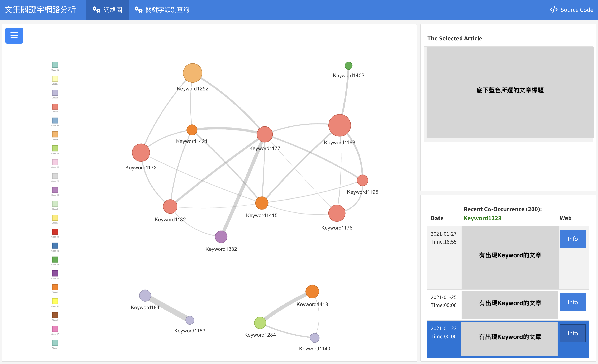
Task: Switch to the 網絡圖 tab
Action: coord(107,10)
